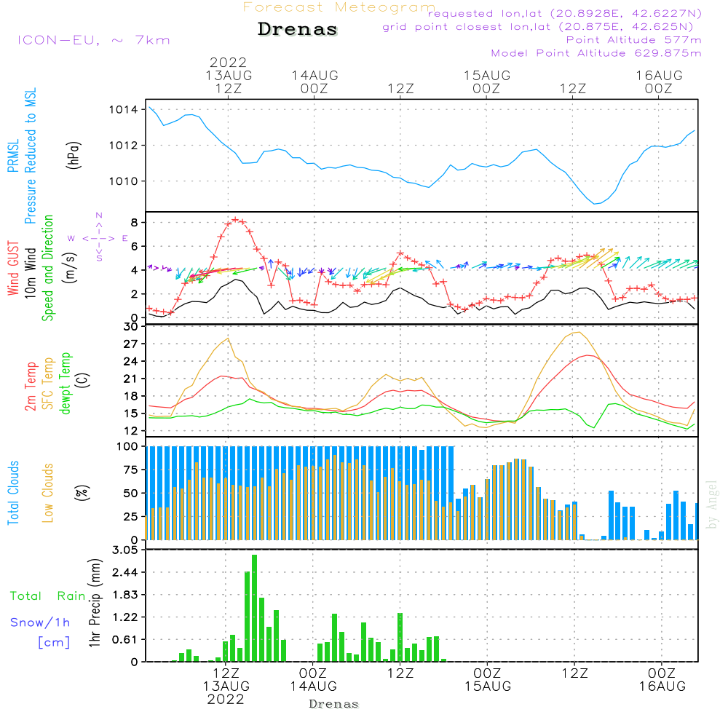Screen dimensions: 728x728
Task: Click the '(%)' cloud unit label
Action: [82, 493]
